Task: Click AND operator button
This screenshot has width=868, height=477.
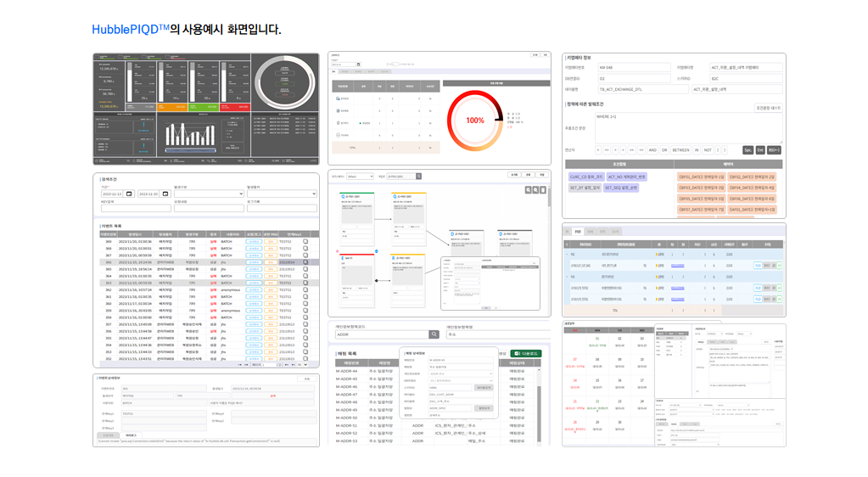Action: (x=652, y=150)
